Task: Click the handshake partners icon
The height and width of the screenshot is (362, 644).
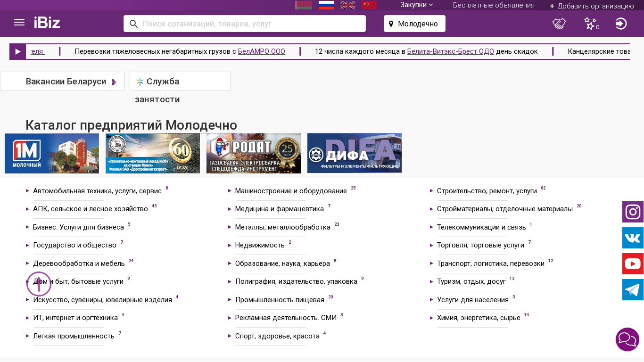Action: [x=559, y=24]
